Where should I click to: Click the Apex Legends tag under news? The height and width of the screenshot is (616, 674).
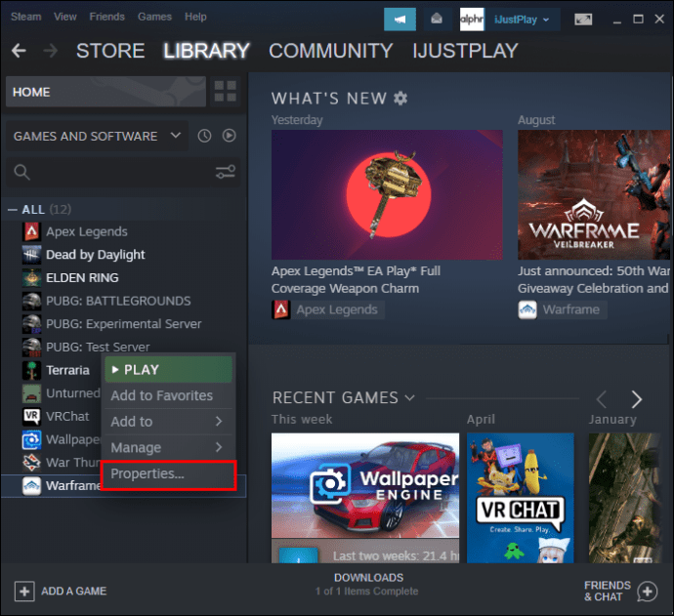click(x=327, y=309)
